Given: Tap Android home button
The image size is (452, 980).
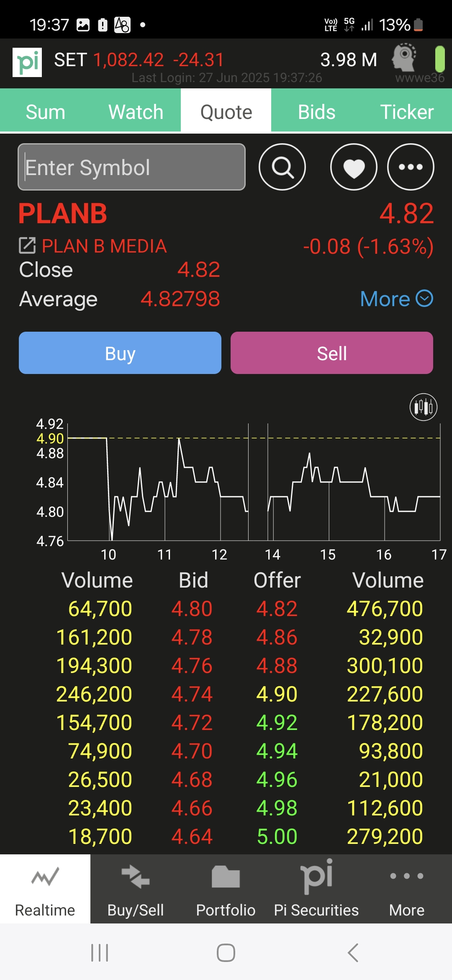Looking at the screenshot, I should [226, 953].
